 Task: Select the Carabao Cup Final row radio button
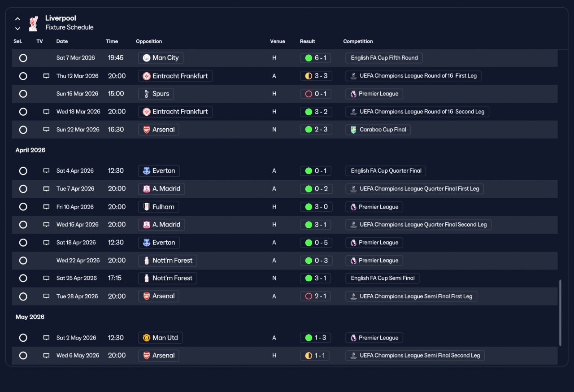coord(23,130)
